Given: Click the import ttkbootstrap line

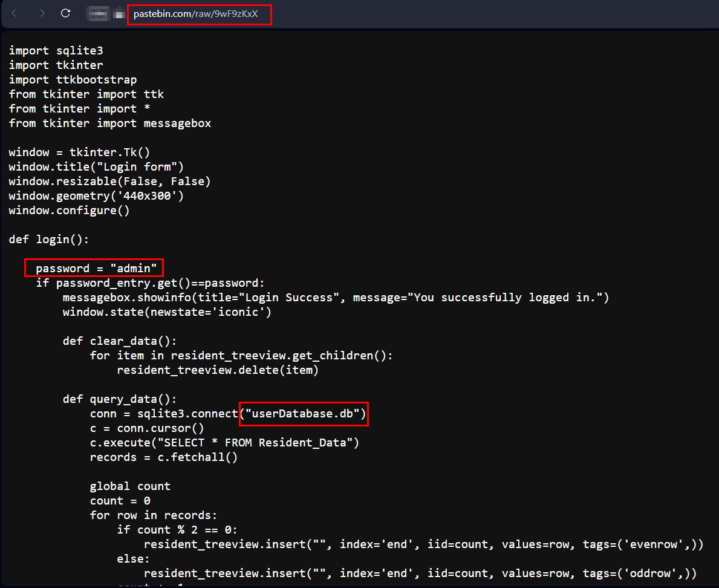Looking at the screenshot, I should pos(73,79).
